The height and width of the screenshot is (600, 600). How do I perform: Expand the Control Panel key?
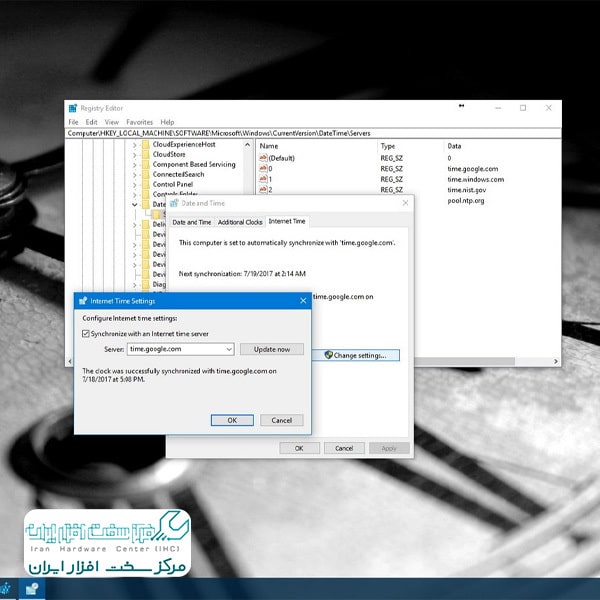pyautogui.click(x=134, y=185)
